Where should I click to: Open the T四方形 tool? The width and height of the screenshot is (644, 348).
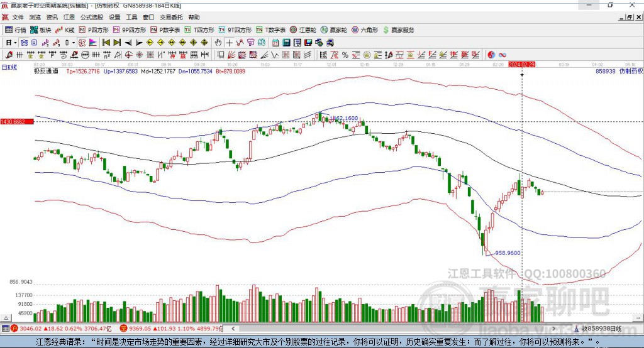point(199,30)
